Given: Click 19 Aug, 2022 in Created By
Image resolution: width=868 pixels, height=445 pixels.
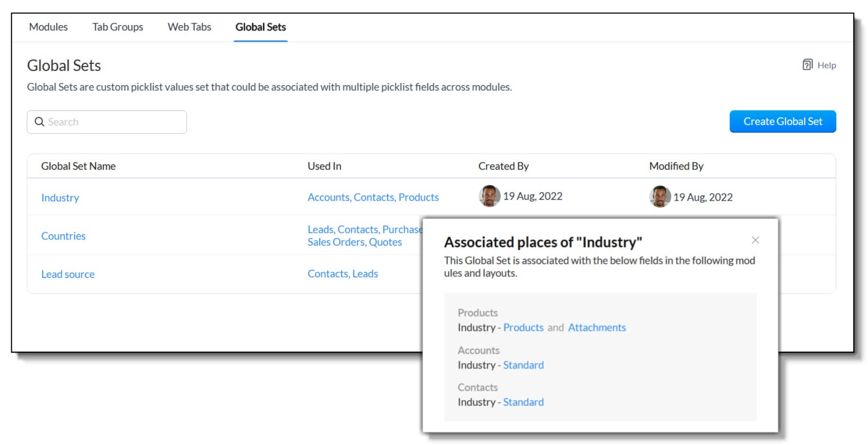Looking at the screenshot, I should 533,196.
